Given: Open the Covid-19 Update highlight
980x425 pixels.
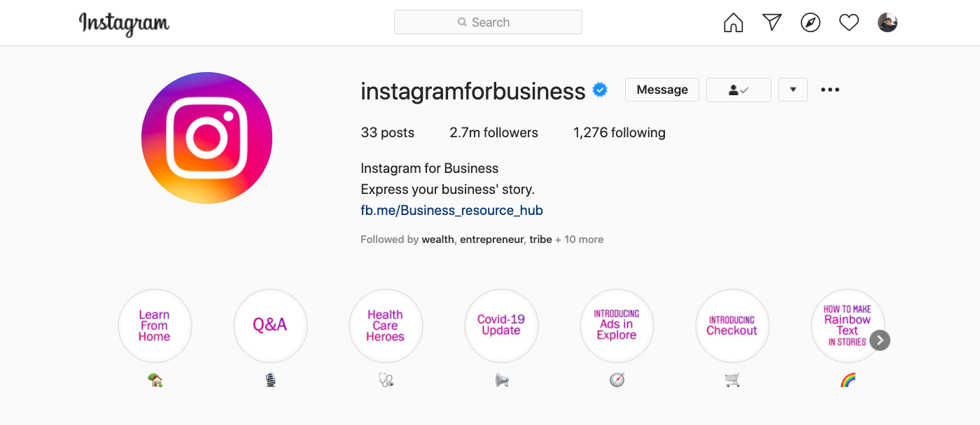Looking at the screenshot, I should click(501, 326).
